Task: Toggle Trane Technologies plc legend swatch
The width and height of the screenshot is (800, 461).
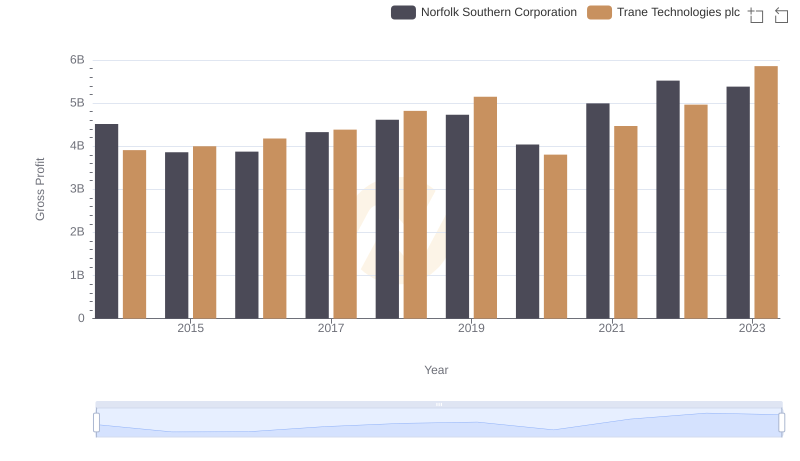Action: coord(599,12)
